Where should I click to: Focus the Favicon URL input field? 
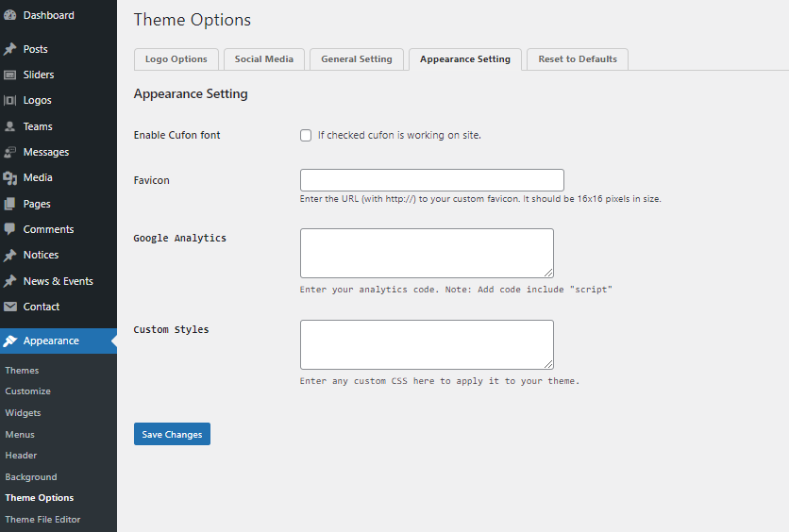431,180
